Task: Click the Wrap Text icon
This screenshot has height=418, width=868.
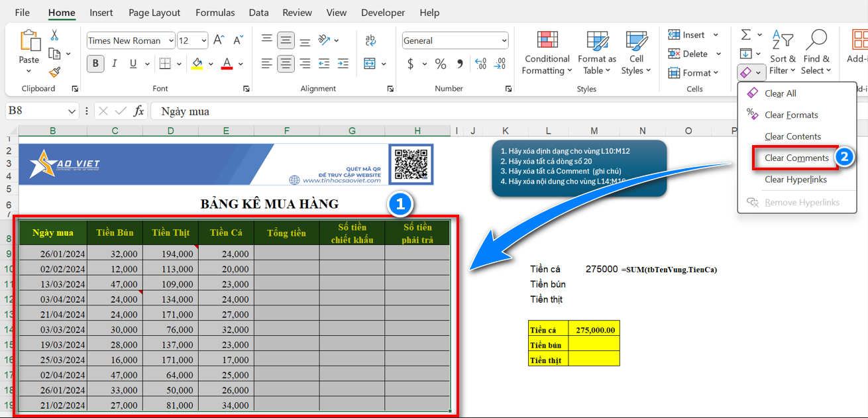Action: 371,40
